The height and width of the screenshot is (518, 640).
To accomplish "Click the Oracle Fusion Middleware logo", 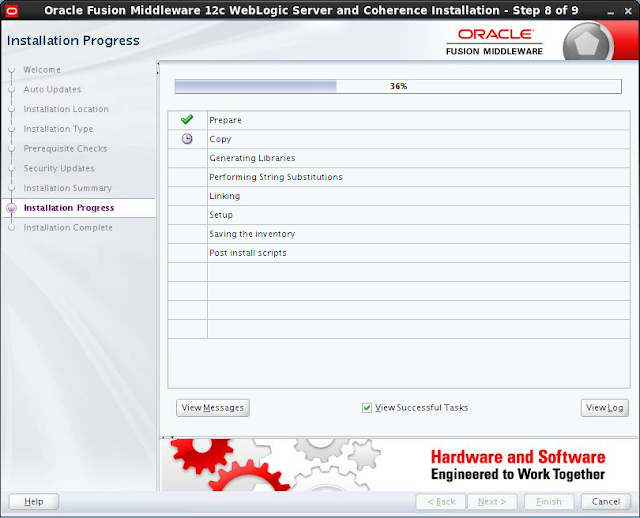I will [494, 42].
